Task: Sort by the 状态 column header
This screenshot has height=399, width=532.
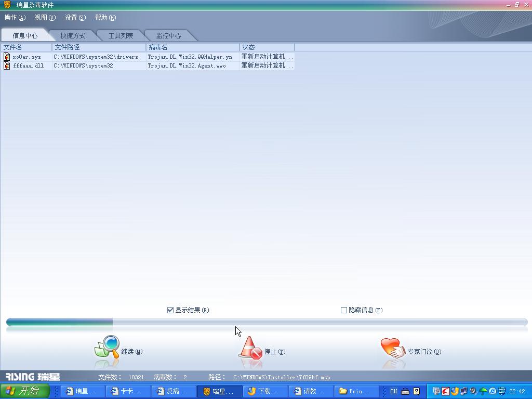Action: [267, 47]
